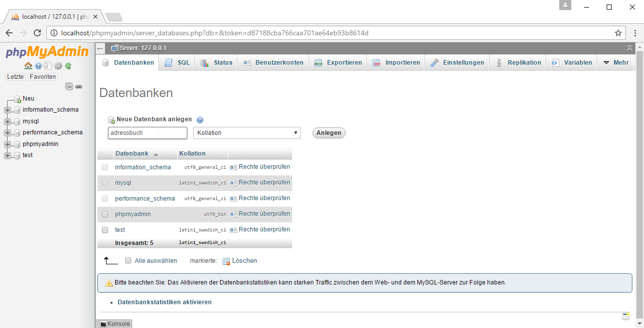Image resolution: width=644 pixels, height=328 pixels.
Task: Open the Mehr dropdown tab
Action: coord(616,63)
